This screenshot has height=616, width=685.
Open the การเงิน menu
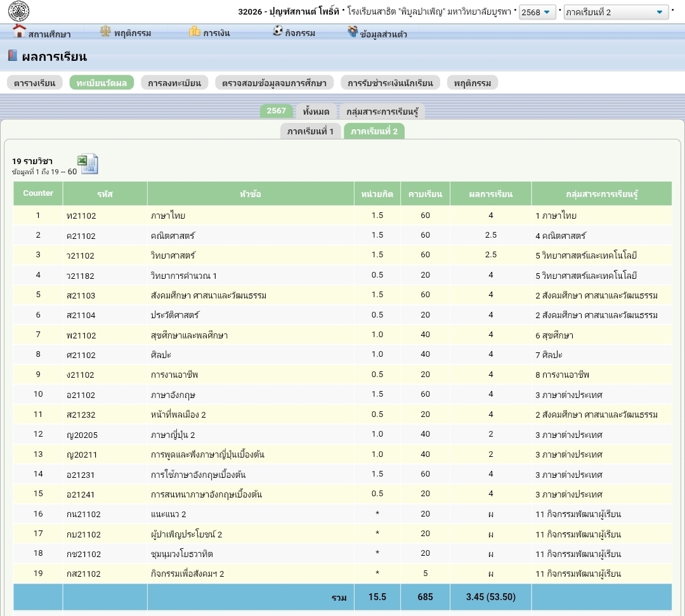click(x=216, y=34)
